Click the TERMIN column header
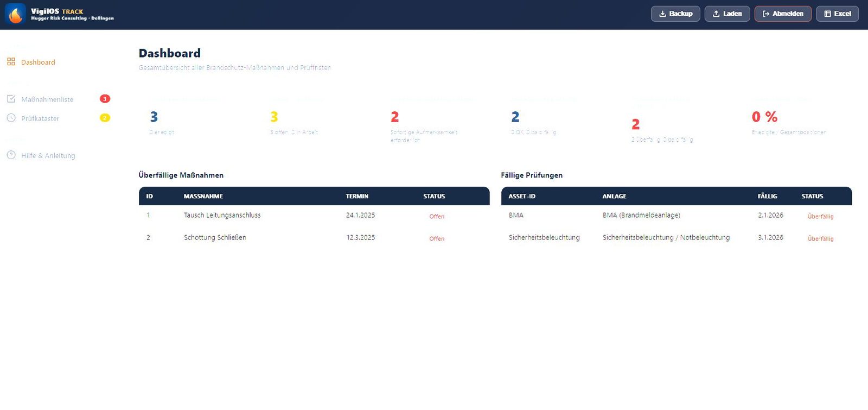Screen dimensions: 868x410 click(x=357, y=196)
